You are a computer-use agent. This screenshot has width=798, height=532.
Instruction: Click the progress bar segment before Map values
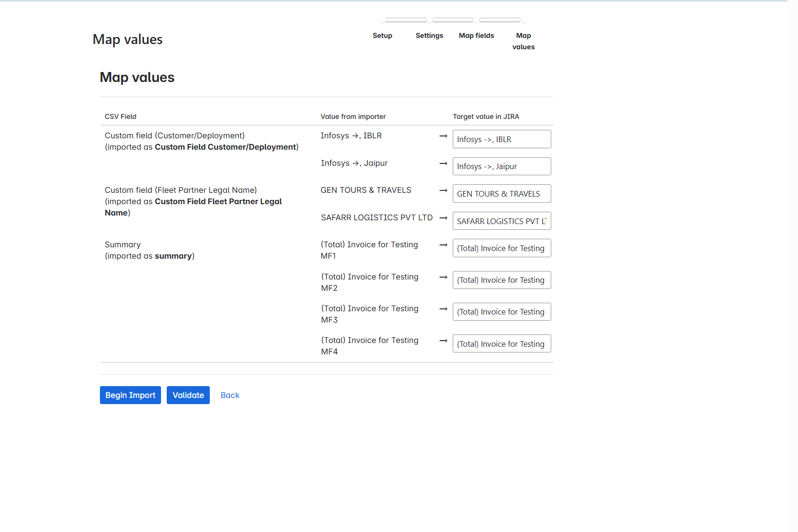tap(501, 20)
